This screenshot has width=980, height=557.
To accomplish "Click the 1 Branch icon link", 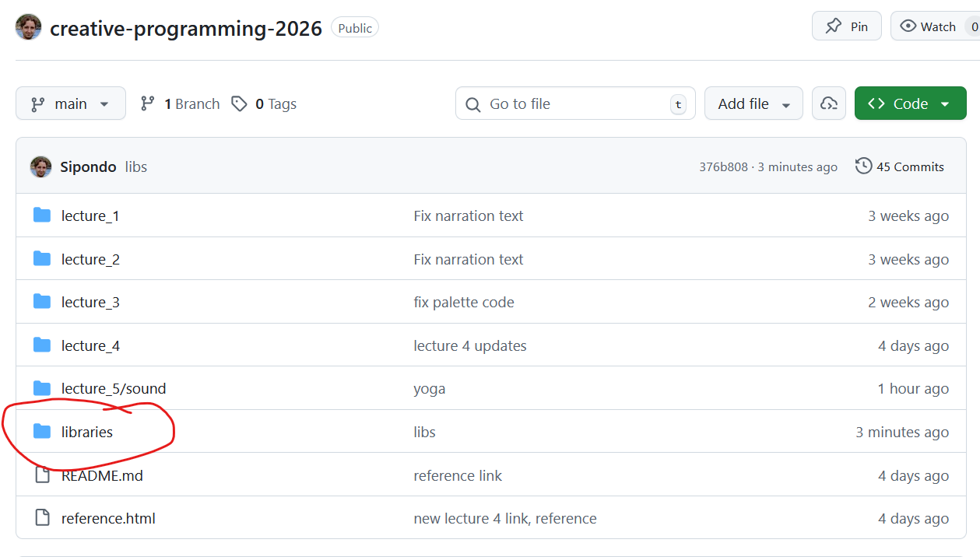I will pos(147,103).
